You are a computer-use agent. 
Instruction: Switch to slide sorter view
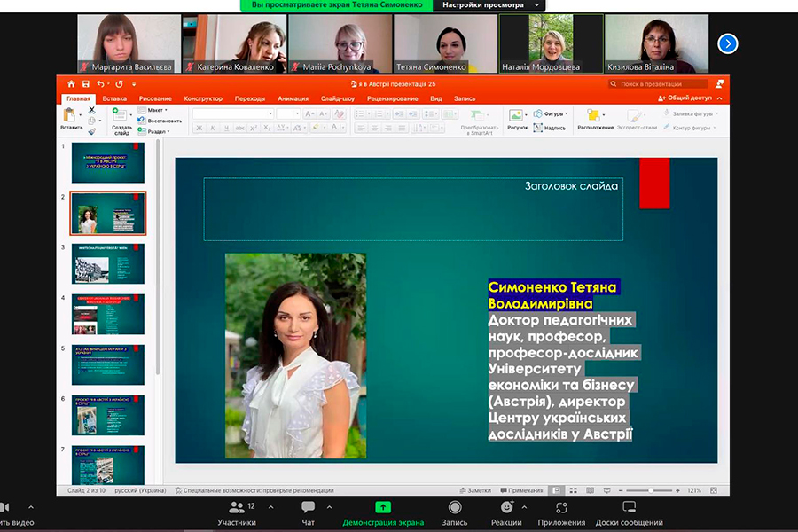point(572,490)
